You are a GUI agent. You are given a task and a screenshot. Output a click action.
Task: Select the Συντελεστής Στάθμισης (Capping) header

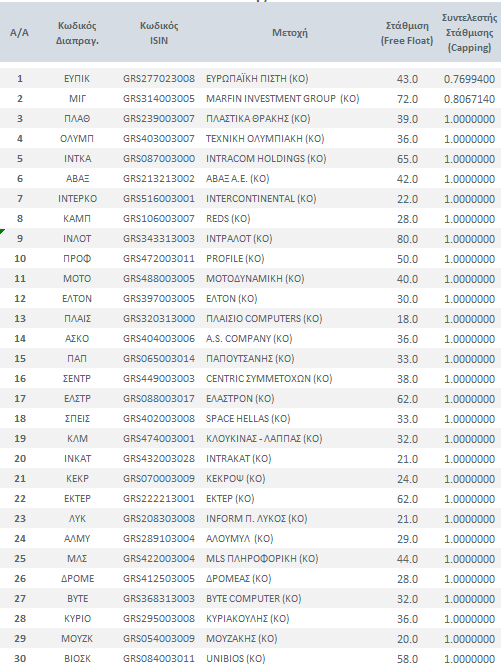point(469,33)
